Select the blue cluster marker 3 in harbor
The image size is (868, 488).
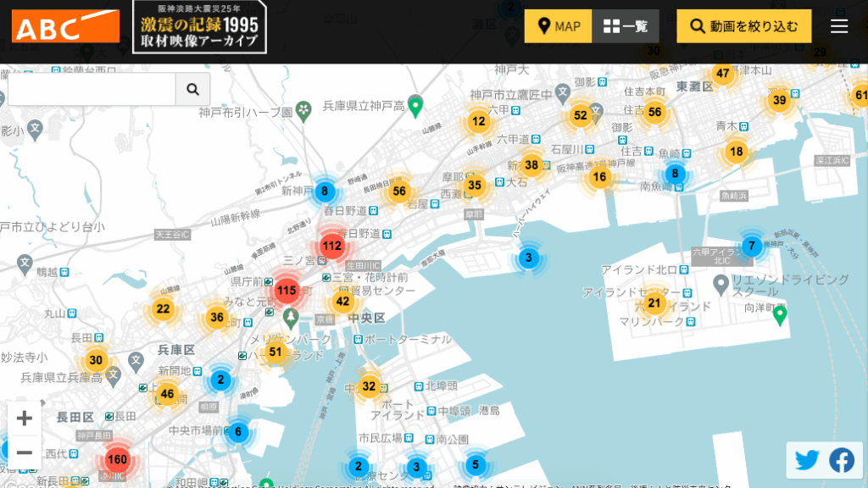[x=528, y=258]
